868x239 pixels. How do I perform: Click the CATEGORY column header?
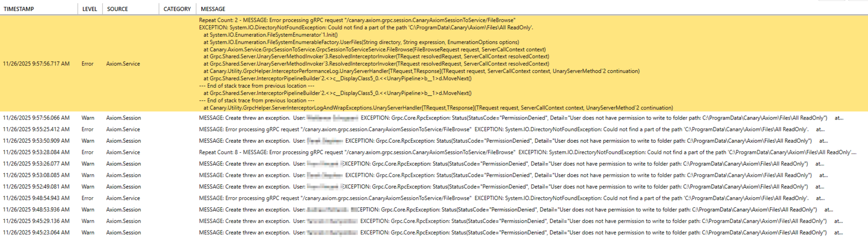click(177, 9)
